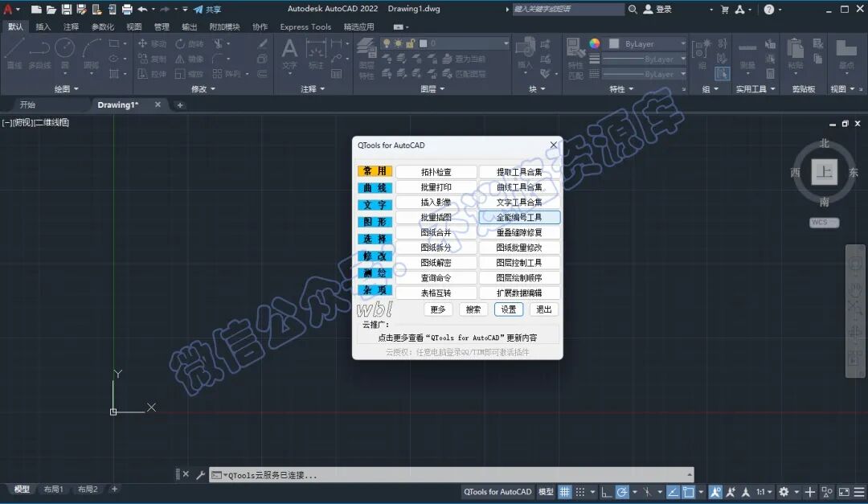Click 更多 button in QTools dialog
Viewport: 868px width, 504px height.
pos(438,309)
